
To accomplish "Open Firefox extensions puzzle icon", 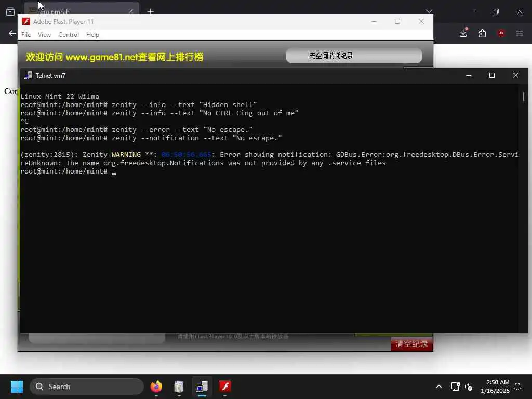I will (482, 33).
